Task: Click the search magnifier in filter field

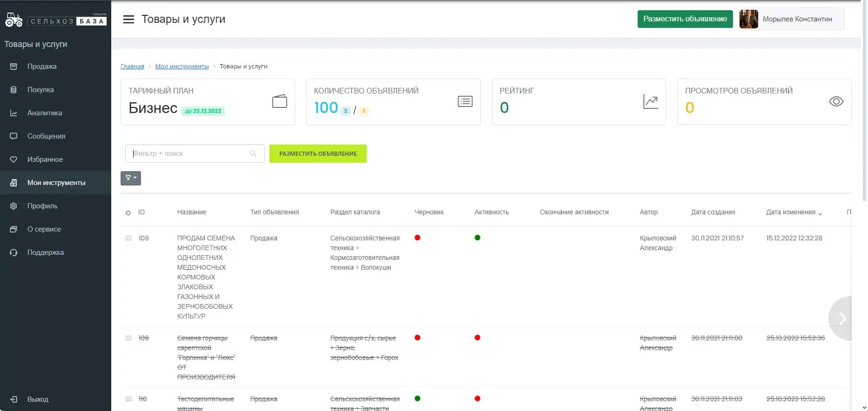Action: pyautogui.click(x=253, y=153)
